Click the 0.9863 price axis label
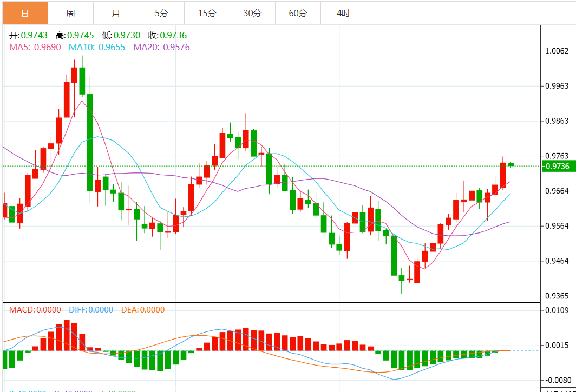The width and height of the screenshot is (576, 392). (557, 121)
